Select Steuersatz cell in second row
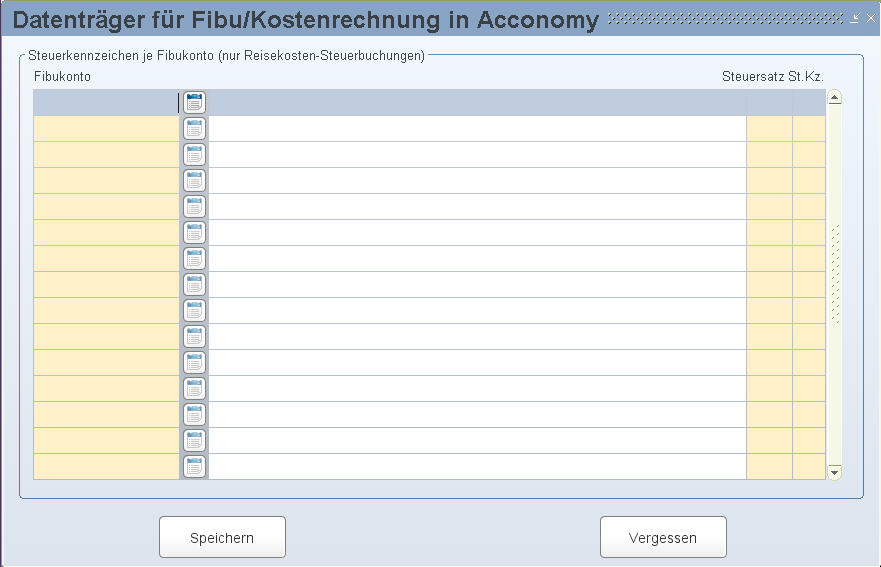Image resolution: width=881 pixels, height=567 pixels. [x=769, y=129]
